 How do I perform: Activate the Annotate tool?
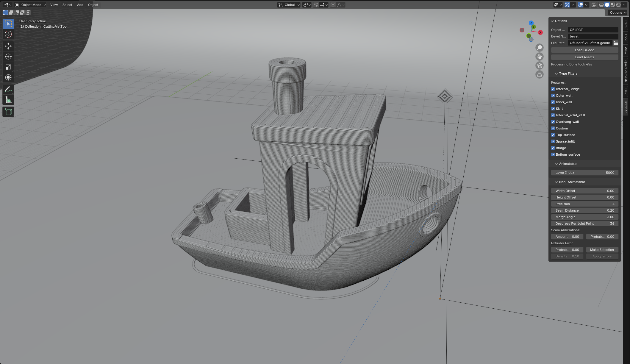tap(8, 89)
